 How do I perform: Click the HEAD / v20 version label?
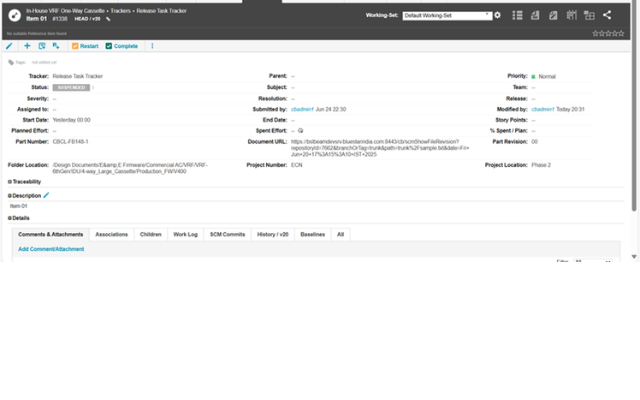(x=87, y=19)
